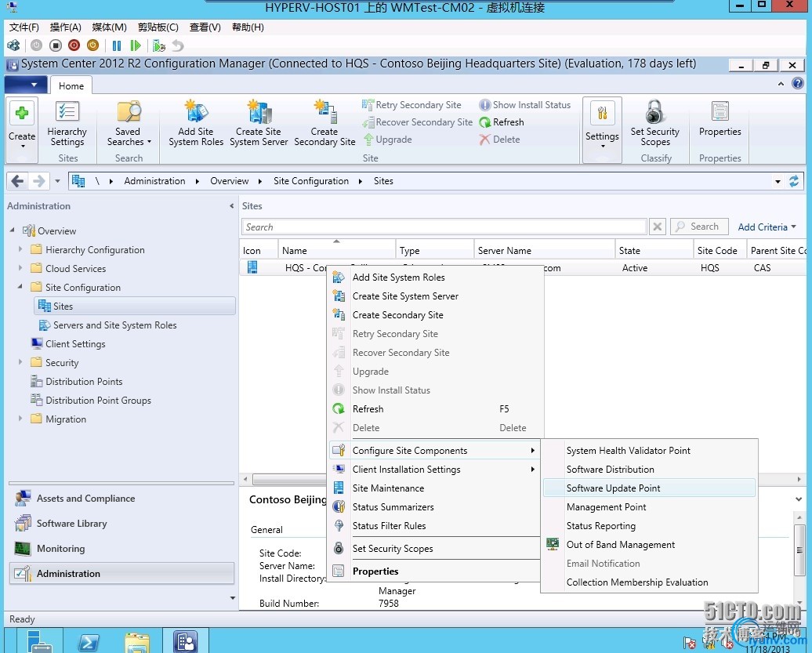Open the Add Criteria dropdown
812x653 pixels.
coord(767,227)
